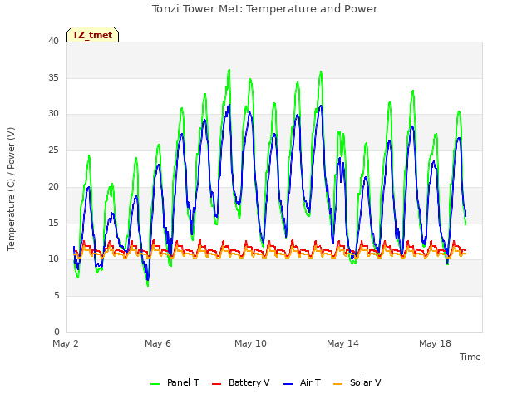Viewport: 532px width, 399px height.
Task: Toggle the Panel T legend entry
Action: point(175,382)
